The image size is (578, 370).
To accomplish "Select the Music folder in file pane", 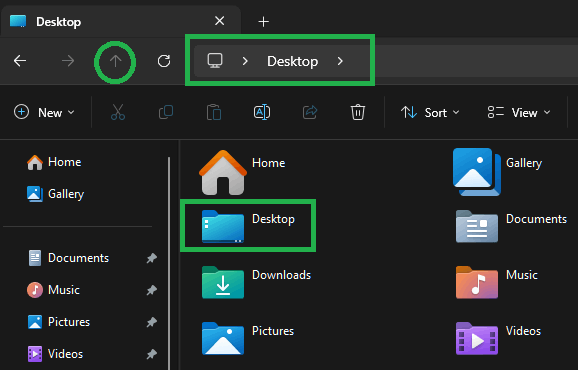I will [x=497, y=282].
